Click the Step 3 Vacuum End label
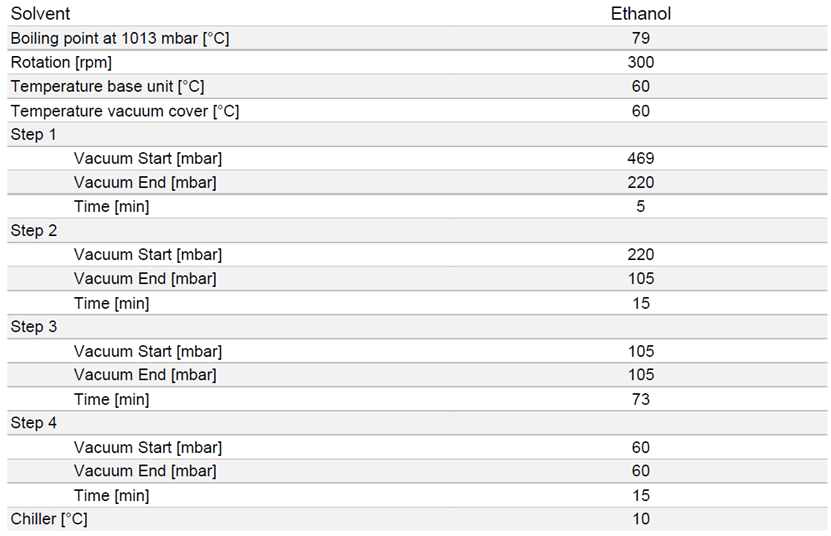This screenshot has width=831, height=536. 145,375
